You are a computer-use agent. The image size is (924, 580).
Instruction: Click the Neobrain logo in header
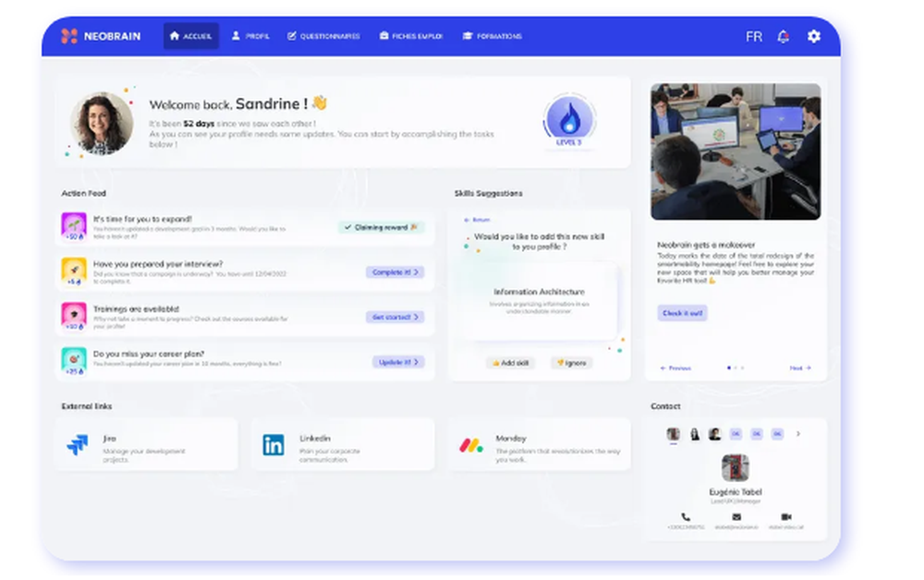click(x=101, y=36)
